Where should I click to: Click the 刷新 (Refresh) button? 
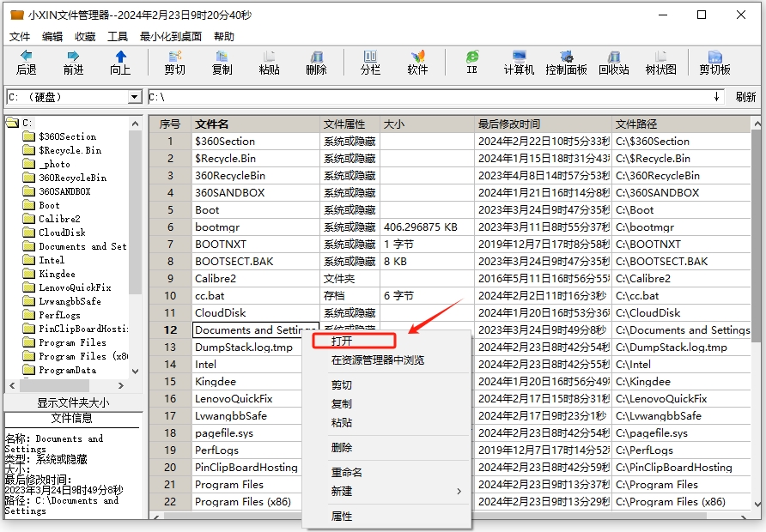click(745, 97)
